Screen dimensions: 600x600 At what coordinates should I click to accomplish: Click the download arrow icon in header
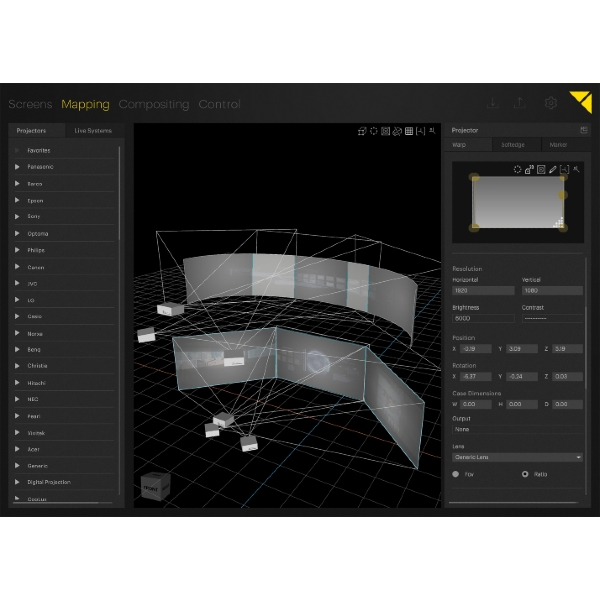pyautogui.click(x=493, y=103)
